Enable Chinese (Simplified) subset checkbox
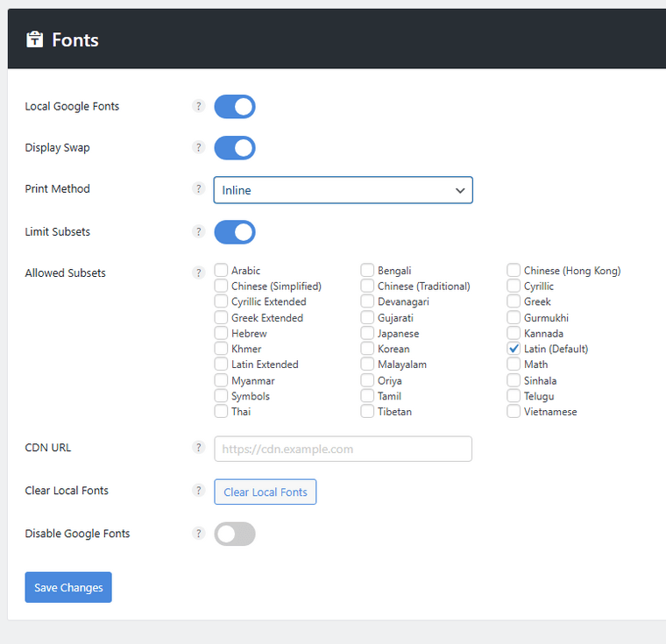The width and height of the screenshot is (666, 644). pyautogui.click(x=221, y=286)
